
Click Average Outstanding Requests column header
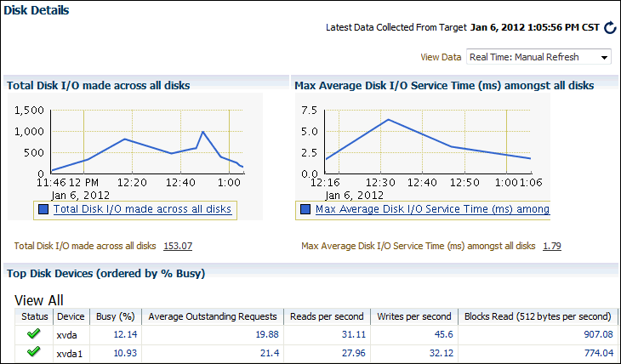coord(212,316)
